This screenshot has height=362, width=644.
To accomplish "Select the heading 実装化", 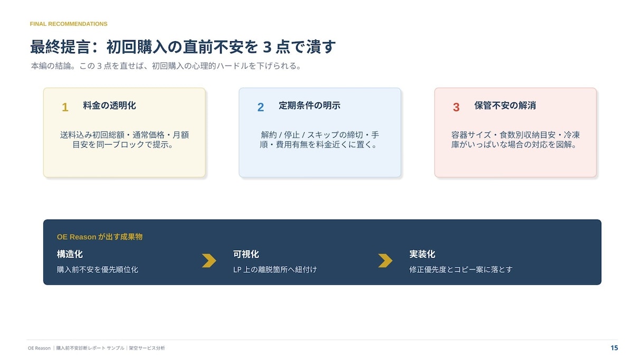I will point(422,254).
